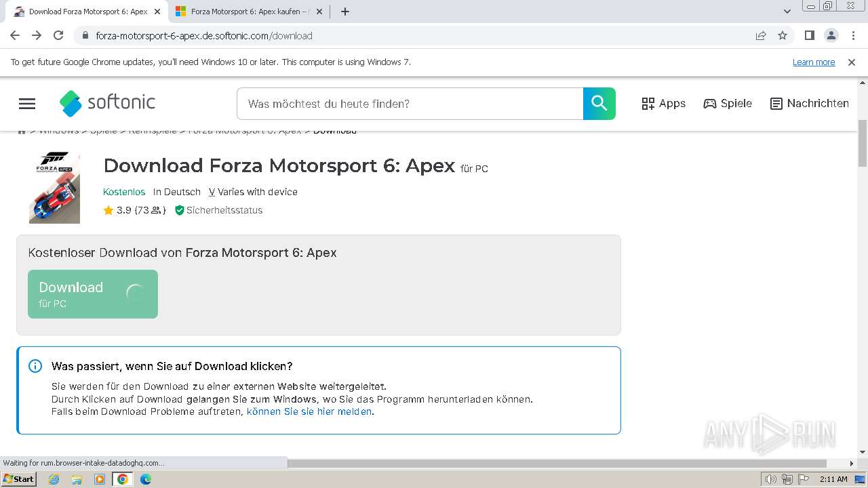This screenshot has width=868, height=488.
Task: Click the blue search magnifier button
Action: (599, 104)
